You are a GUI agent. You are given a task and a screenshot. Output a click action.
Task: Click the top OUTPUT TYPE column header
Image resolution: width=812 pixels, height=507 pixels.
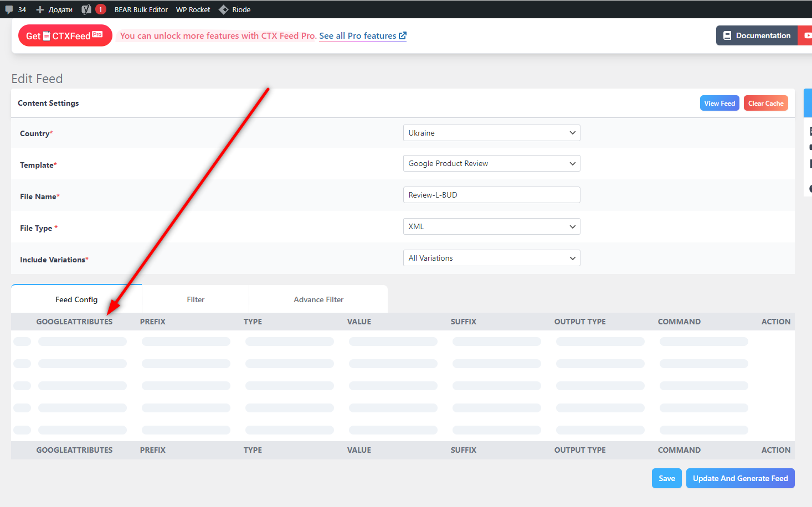(580, 322)
